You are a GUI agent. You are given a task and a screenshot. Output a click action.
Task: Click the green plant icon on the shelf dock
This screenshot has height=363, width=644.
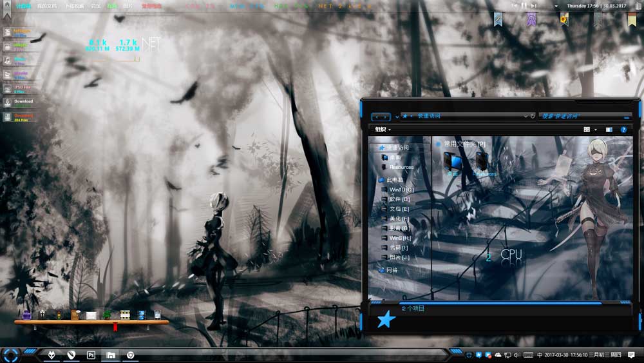coord(107,315)
